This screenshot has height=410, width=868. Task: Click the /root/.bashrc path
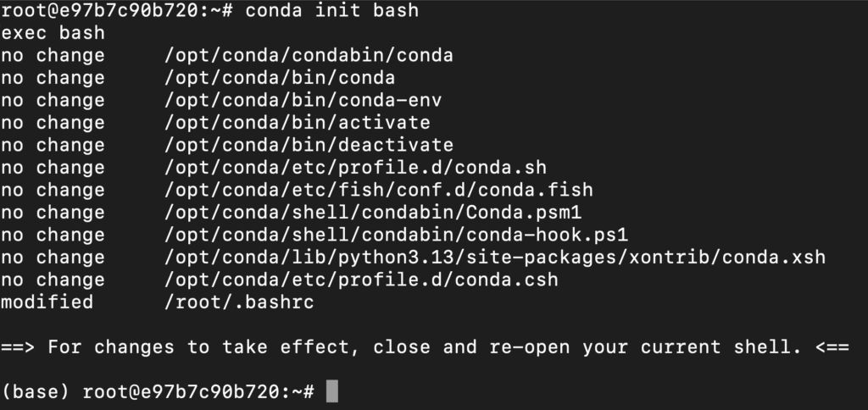239,302
